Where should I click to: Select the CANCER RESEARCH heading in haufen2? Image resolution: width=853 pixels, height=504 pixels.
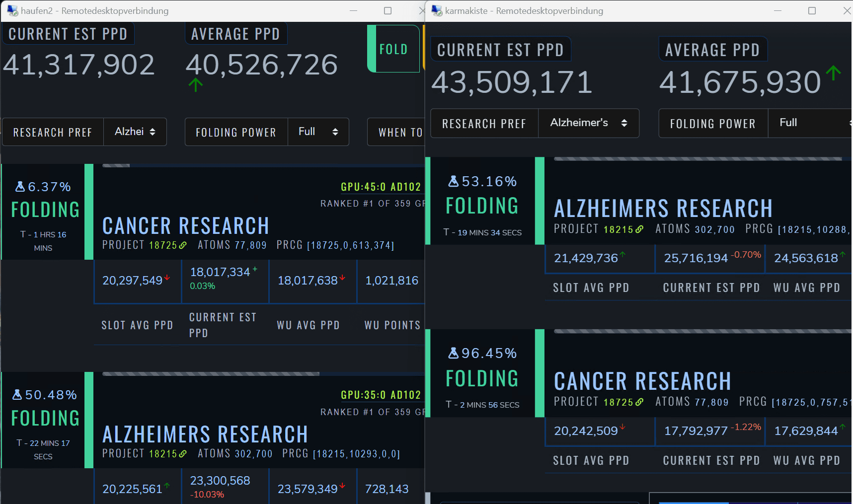coord(186,226)
